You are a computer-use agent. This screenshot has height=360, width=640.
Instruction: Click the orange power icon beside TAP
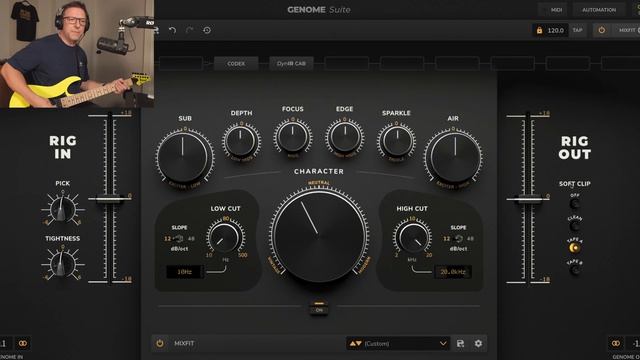click(x=602, y=30)
